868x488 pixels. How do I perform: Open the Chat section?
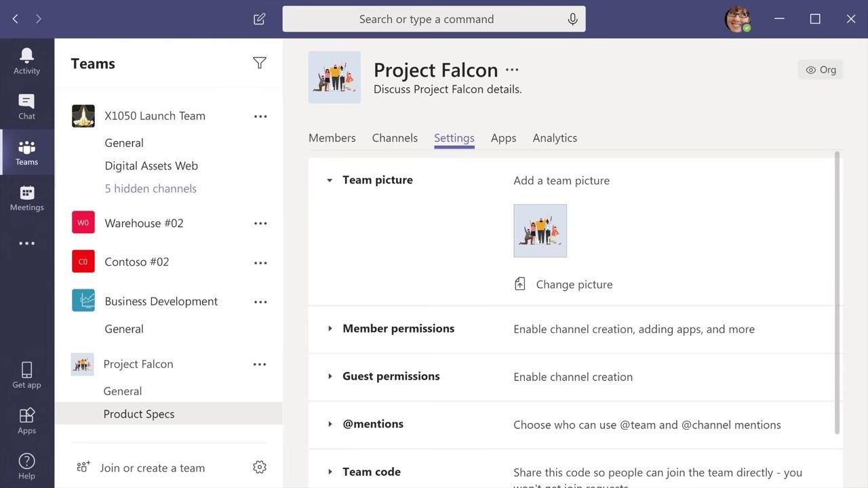click(26, 106)
